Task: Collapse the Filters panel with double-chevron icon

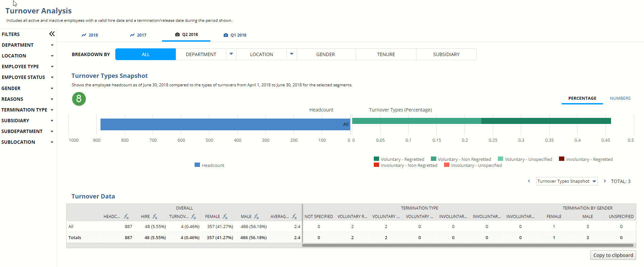Action: pyautogui.click(x=52, y=34)
